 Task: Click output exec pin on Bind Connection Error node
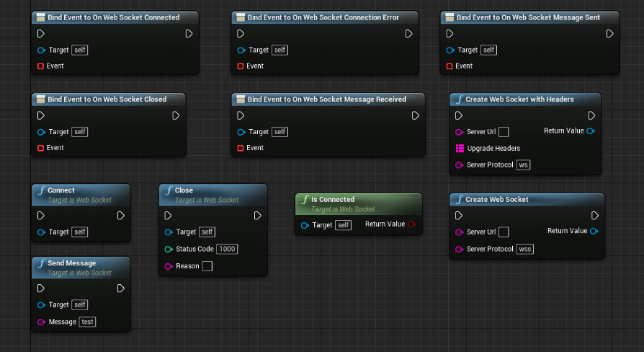point(408,34)
